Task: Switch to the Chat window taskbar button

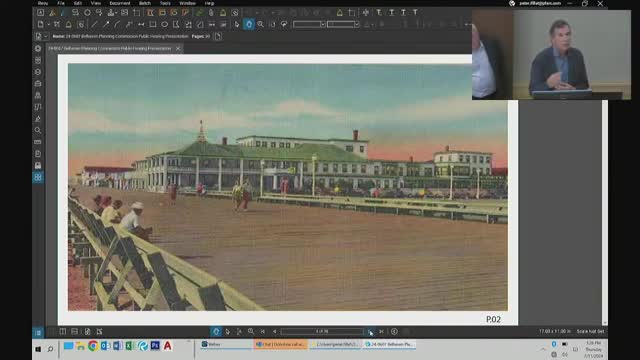Action: pos(280,345)
